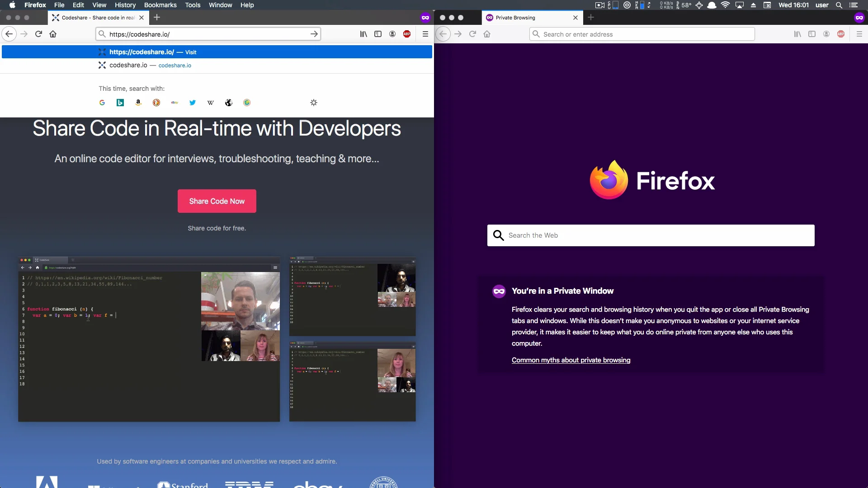The image size is (868, 488).
Task: Search with the DuckDuckGo icon
Action: click(156, 103)
